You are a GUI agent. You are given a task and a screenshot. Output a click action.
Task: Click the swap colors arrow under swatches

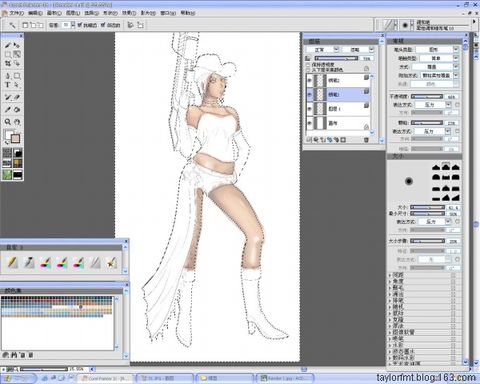[7, 142]
